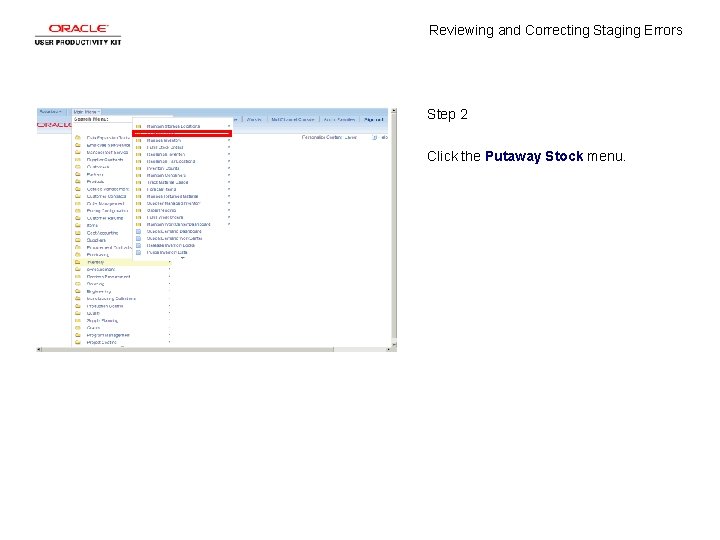
Task: Click the Sign out link
Action: tap(373, 119)
